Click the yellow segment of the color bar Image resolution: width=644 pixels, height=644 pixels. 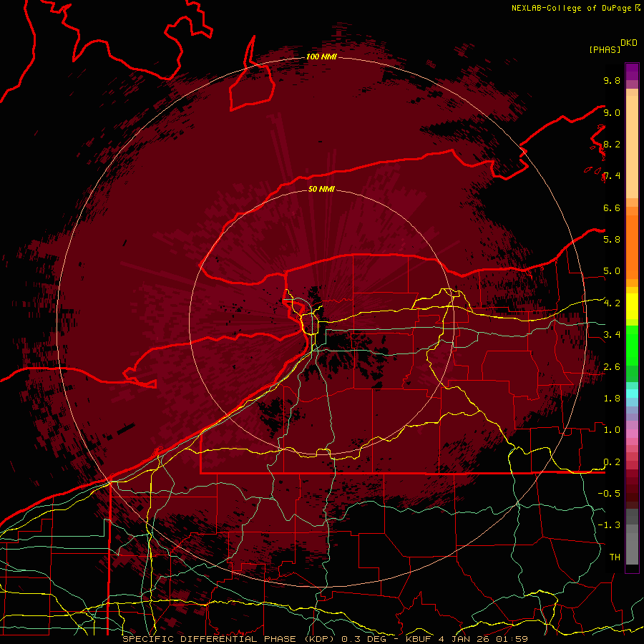632,306
